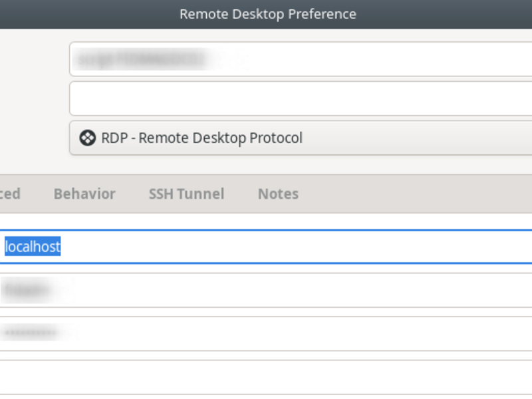This screenshot has height=399, width=532.
Task: Focus the empty field below the password
Action: pos(266,377)
